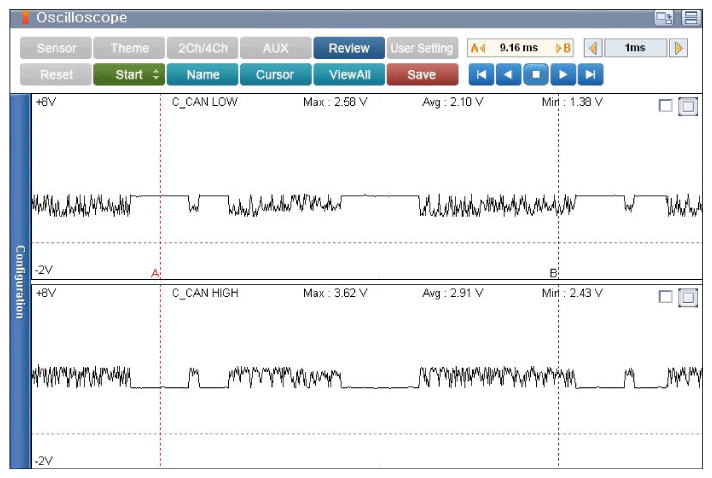Save the captured waveform
The width and height of the screenshot is (712, 478).
[x=421, y=75]
